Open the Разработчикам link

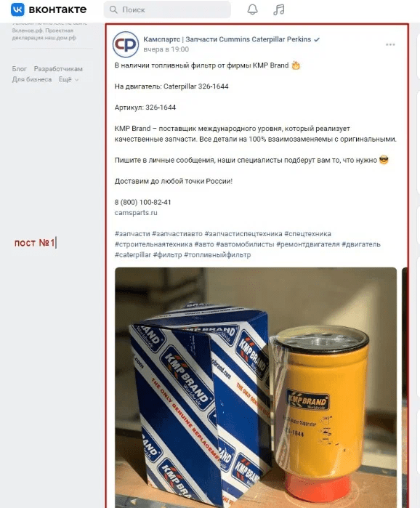pyautogui.click(x=58, y=69)
